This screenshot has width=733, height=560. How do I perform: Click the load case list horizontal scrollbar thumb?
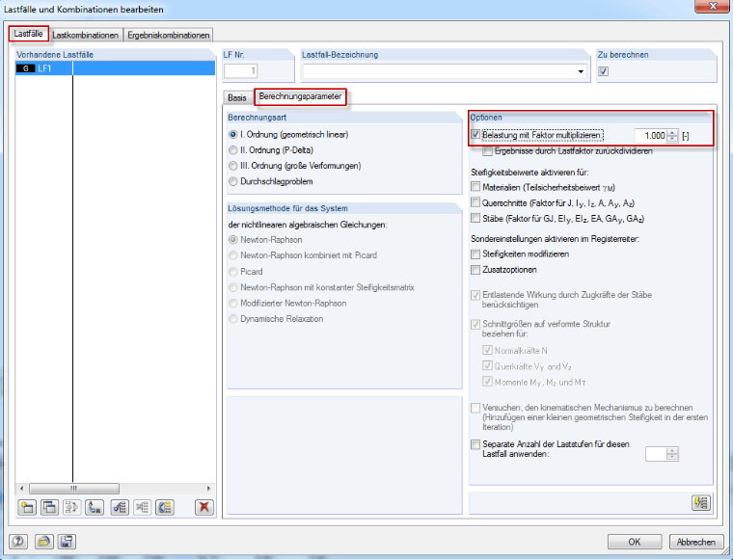74,489
